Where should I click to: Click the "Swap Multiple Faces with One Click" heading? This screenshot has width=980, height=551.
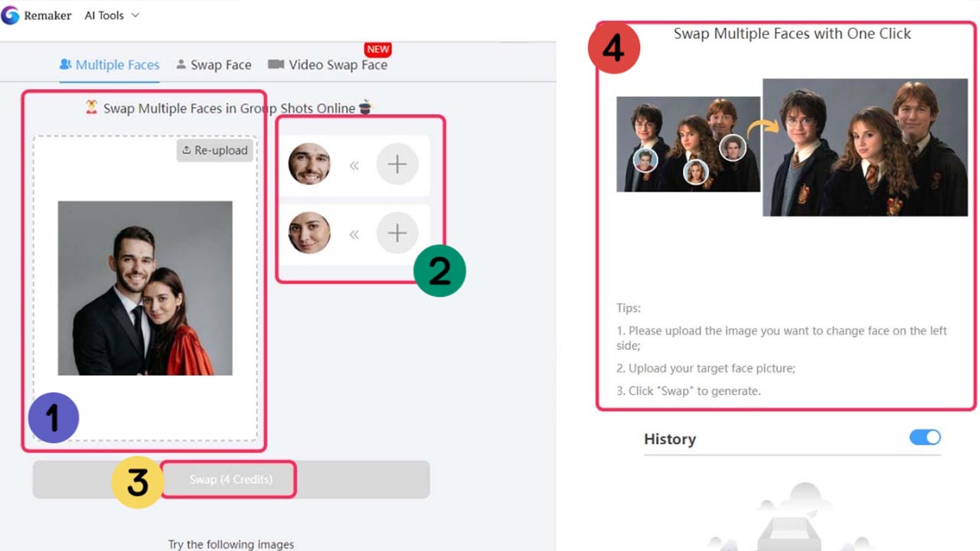tap(792, 34)
